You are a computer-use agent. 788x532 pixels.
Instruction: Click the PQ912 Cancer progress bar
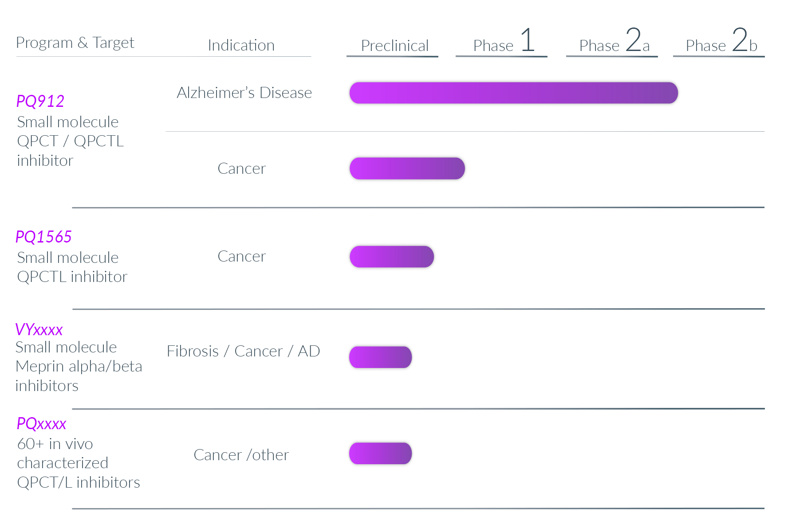click(407, 168)
